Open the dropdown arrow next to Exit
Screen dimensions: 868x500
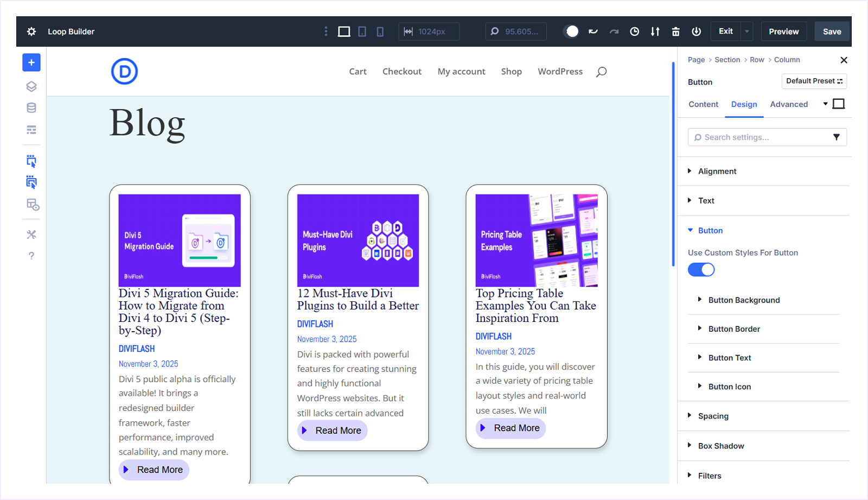(747, 31)
